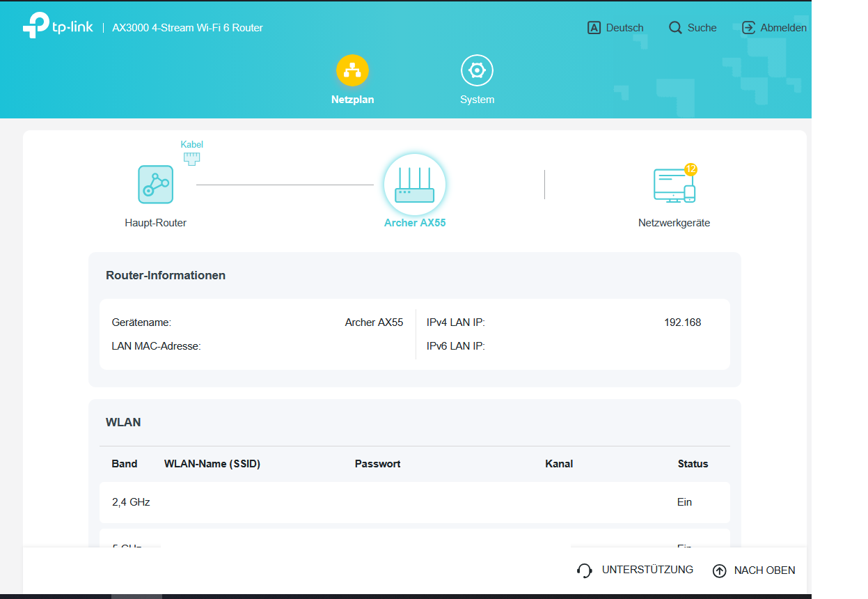Click the tp-link logo

58,27
